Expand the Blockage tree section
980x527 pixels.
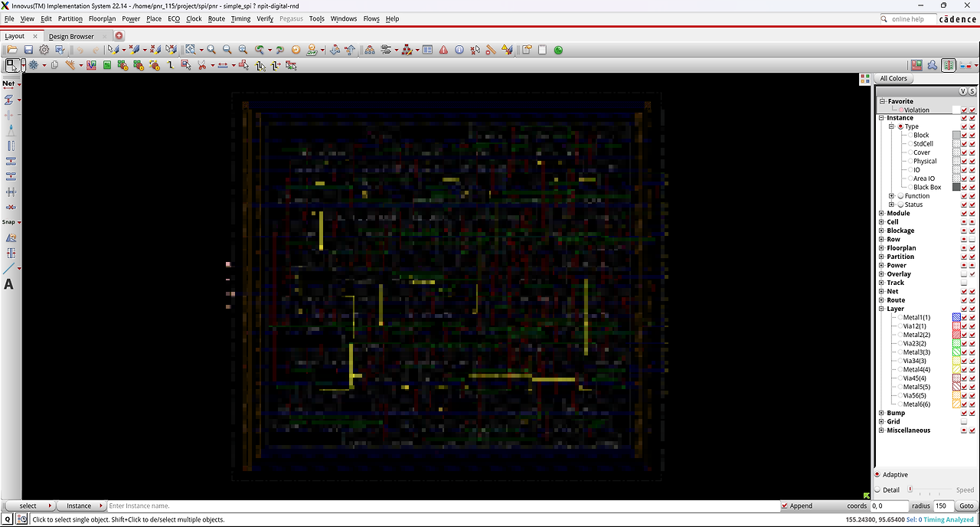[x=881, y=231]
